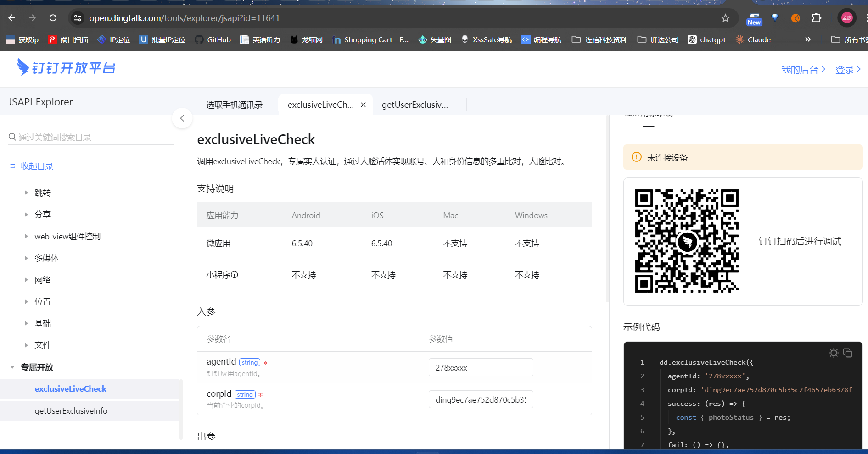Open the GitHub bookmark
The width and height of the screenshot is (868, 454).
[x=213, y=39]
